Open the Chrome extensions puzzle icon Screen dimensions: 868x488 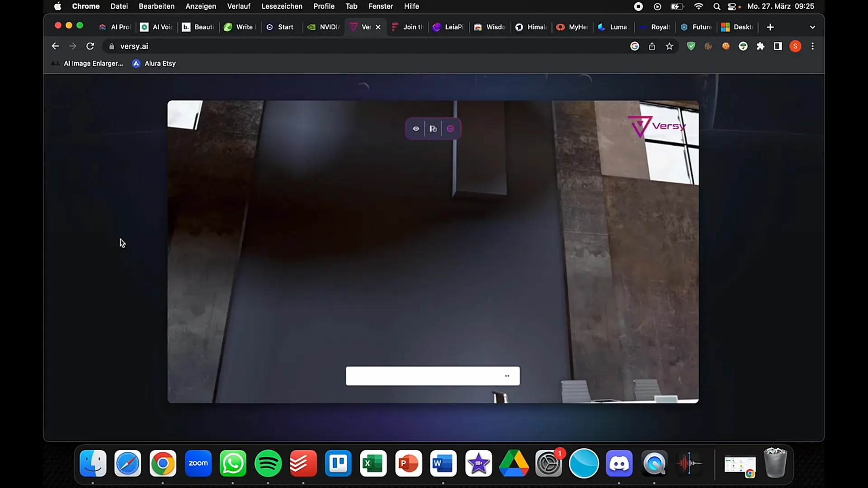pyautogui.click(x=760, y=46)
